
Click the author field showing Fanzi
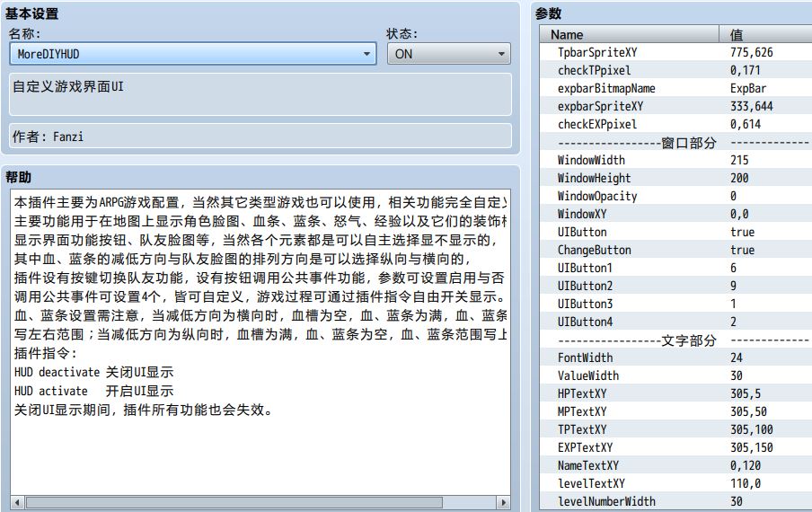pos(260,137)
